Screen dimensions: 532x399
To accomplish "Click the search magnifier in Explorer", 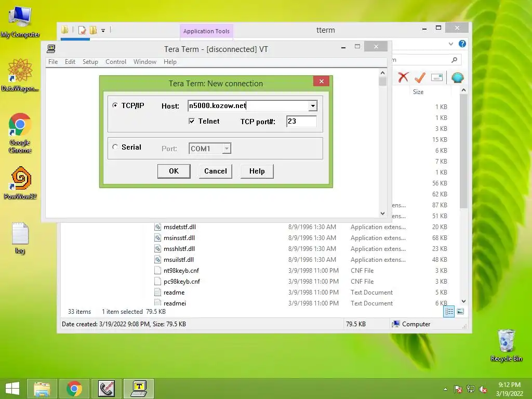I will (x=454, y=60).
